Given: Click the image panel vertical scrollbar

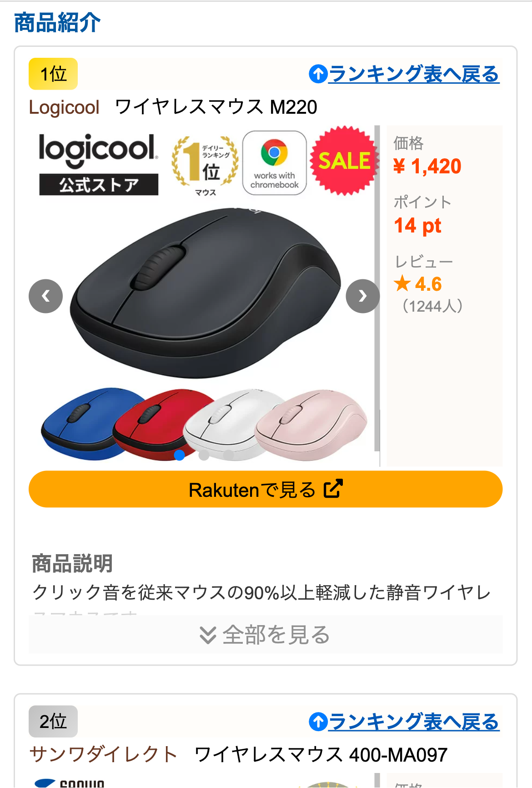Looking at the screenshot, I should (377, 288).
